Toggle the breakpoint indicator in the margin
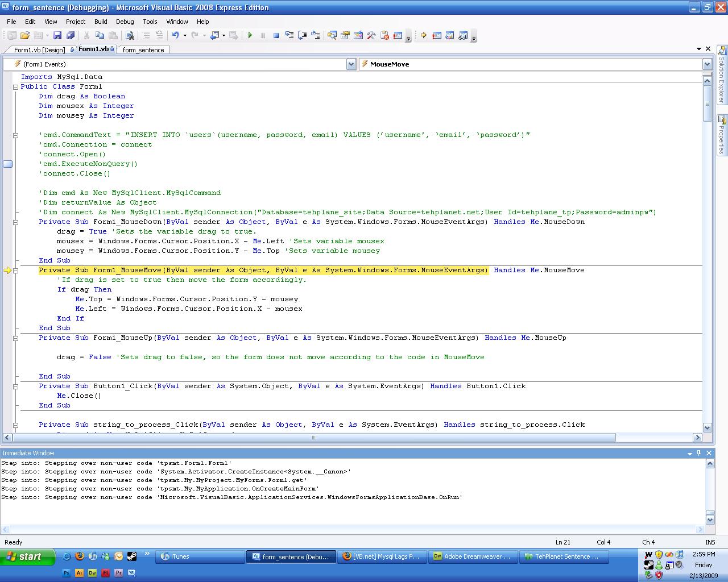This screenshot has height=582, width=728. point(7,164)
